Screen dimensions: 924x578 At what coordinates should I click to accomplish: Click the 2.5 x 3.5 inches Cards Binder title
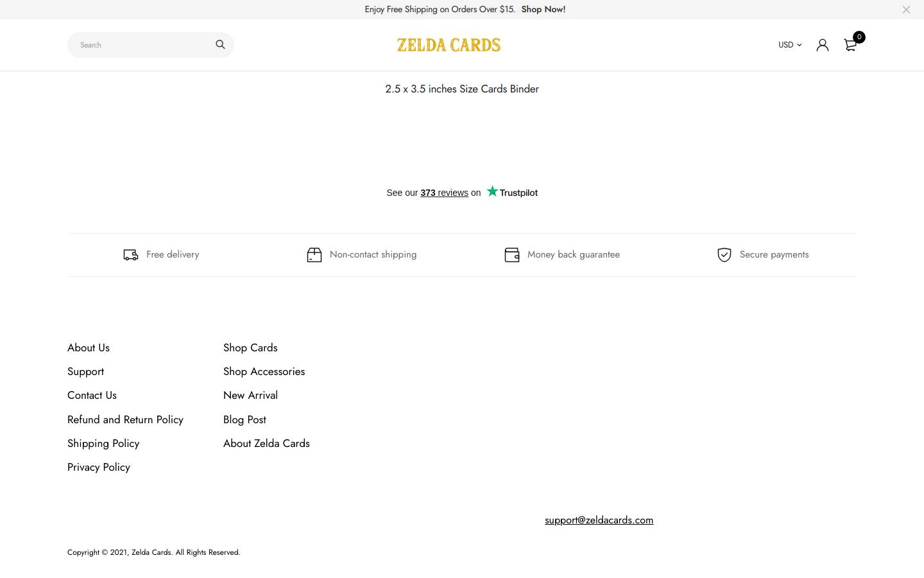tap(462, 89)
